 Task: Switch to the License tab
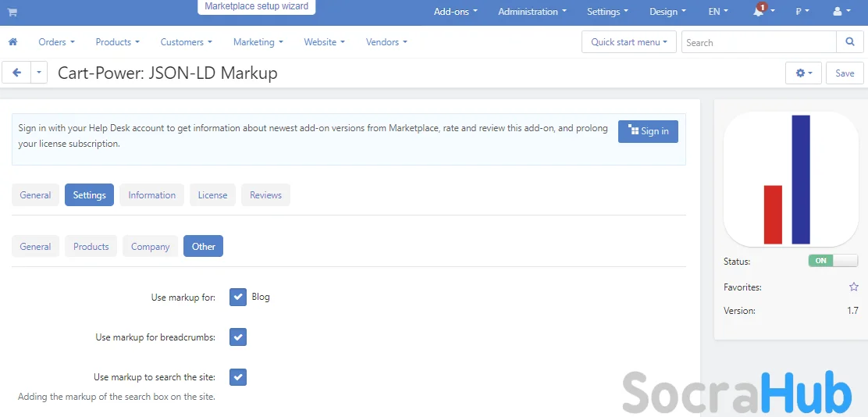point(212,195)
